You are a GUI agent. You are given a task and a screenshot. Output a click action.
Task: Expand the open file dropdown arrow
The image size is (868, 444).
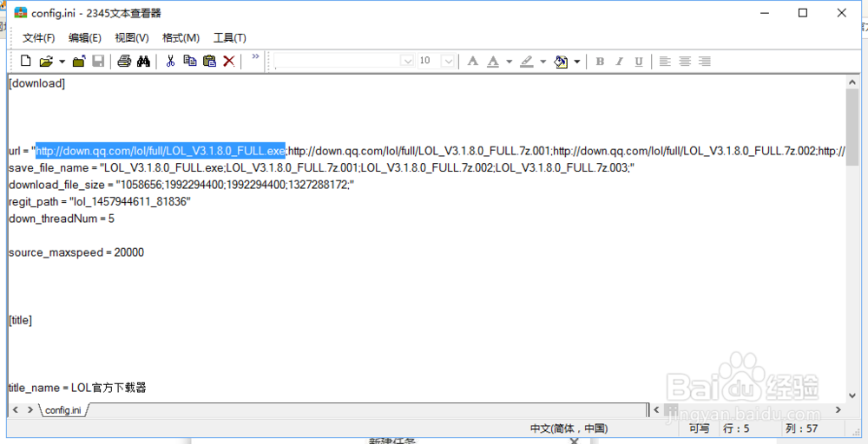(x=62, y=62)
